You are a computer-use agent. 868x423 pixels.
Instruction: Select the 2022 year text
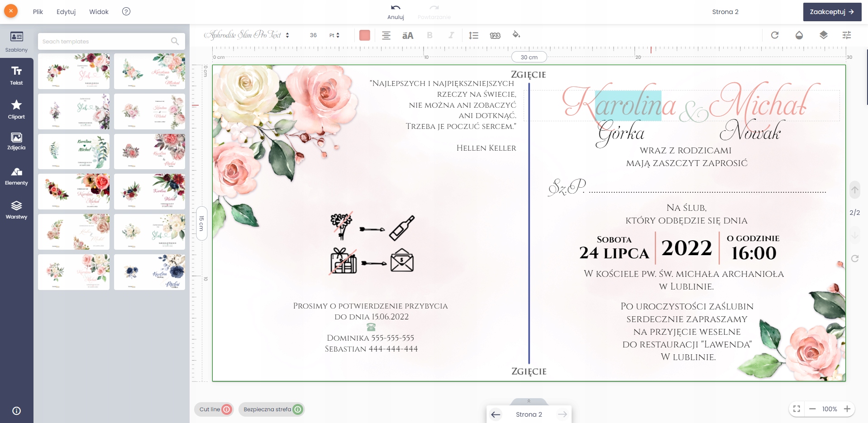point(687,248)
